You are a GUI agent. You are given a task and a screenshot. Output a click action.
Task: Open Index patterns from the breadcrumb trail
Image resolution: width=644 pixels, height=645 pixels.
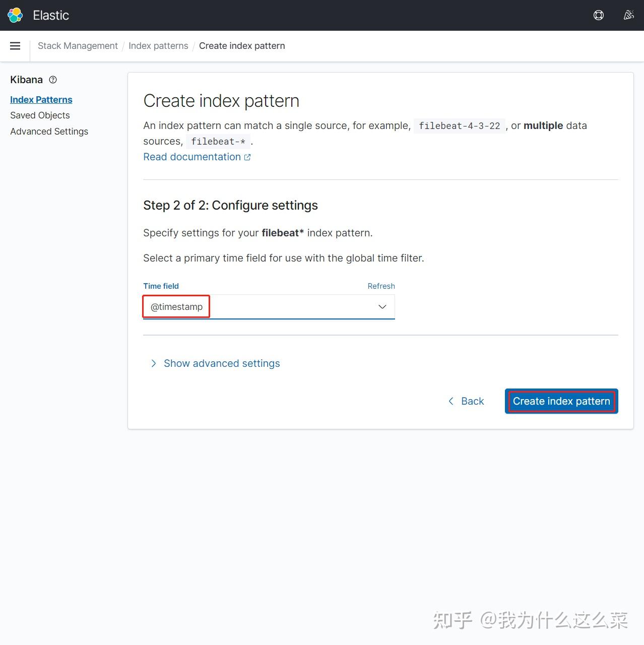(158, 45)
